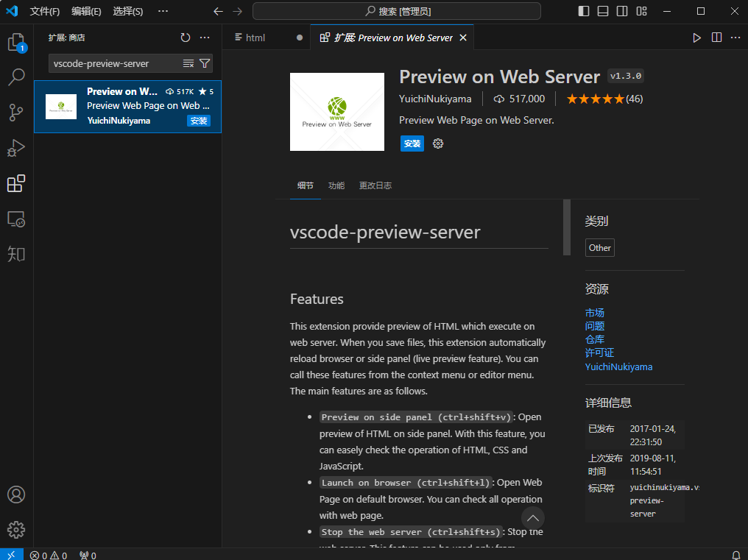Open editor more actions menu
The height and width of the screenshot is (560, 748).
735,38
